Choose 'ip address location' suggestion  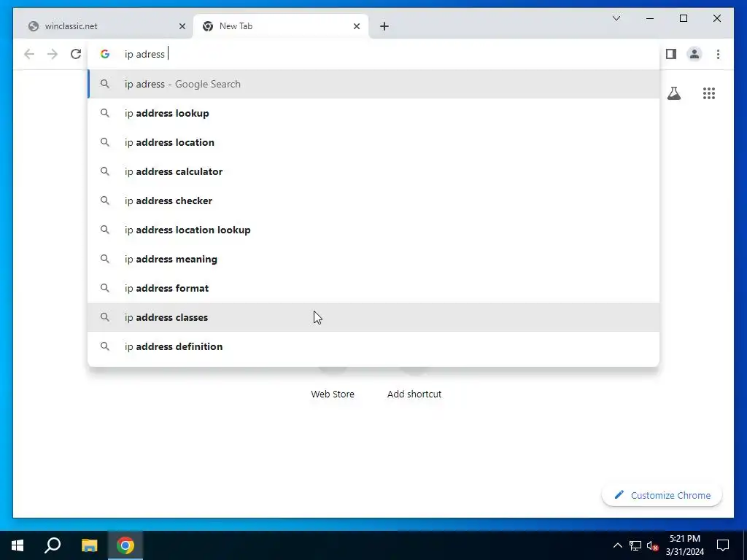(373, 142)
